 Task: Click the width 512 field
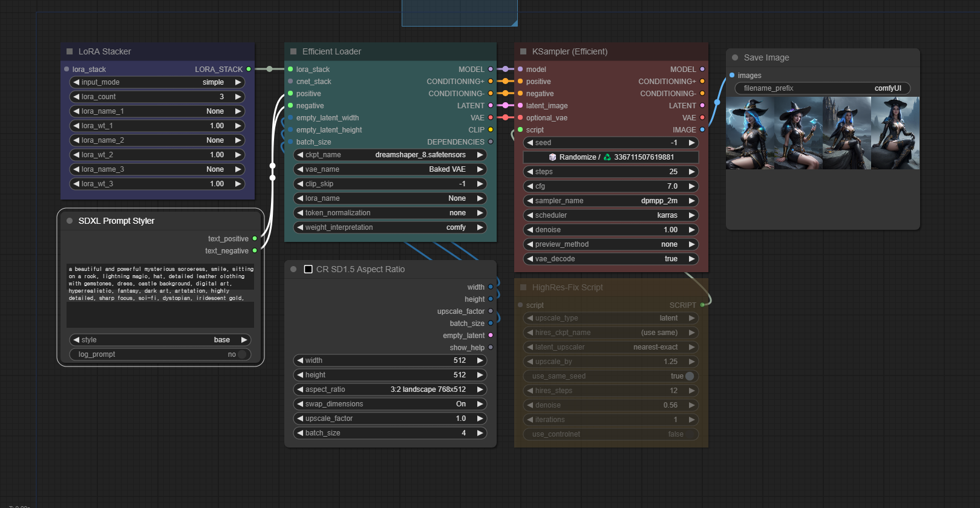click(x=390, y=360)
